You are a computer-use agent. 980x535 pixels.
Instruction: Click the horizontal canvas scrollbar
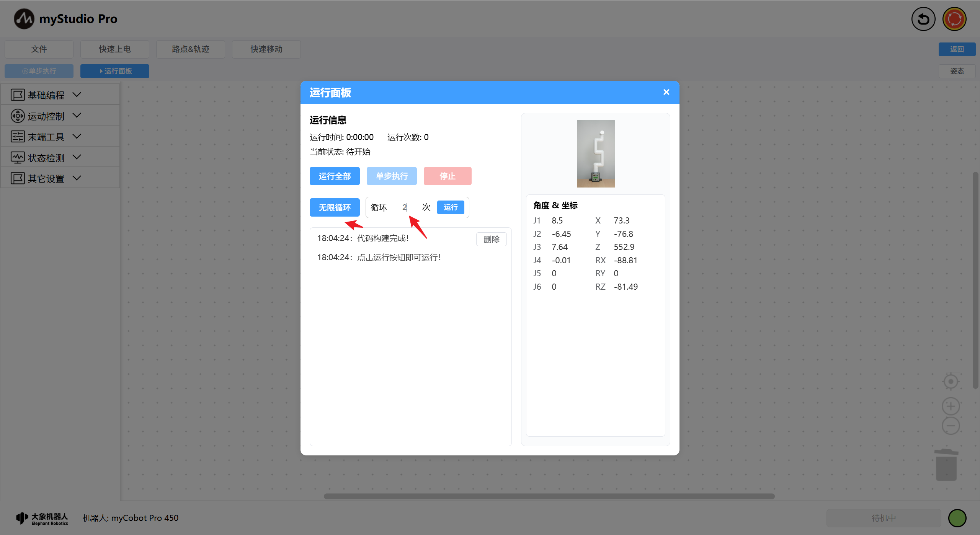point(549,496)
